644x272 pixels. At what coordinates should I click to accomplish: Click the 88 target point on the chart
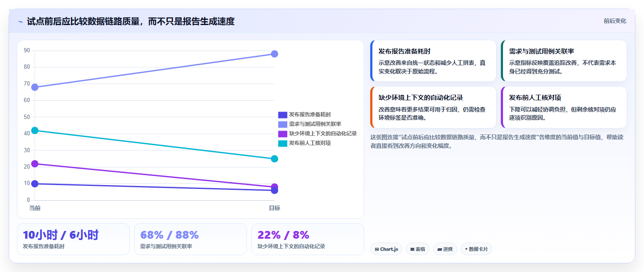coord(274,54)
